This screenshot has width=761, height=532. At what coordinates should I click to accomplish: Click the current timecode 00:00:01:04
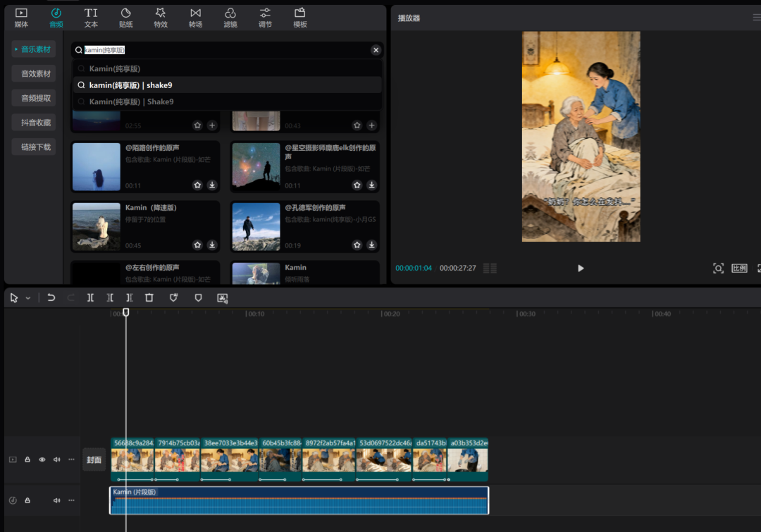tap(414, 268)
